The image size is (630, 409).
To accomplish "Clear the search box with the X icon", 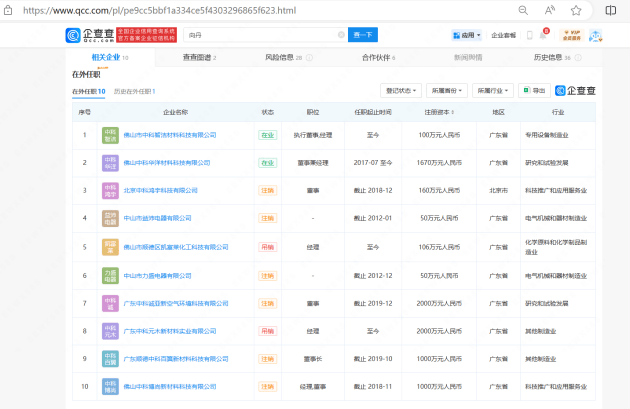I will click(x=341, y=35).
